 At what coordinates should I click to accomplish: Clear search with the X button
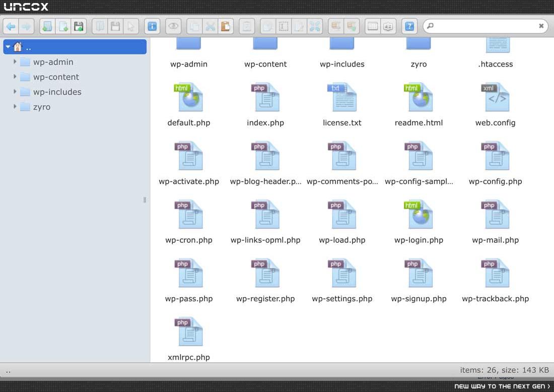(x=541, y=26)
